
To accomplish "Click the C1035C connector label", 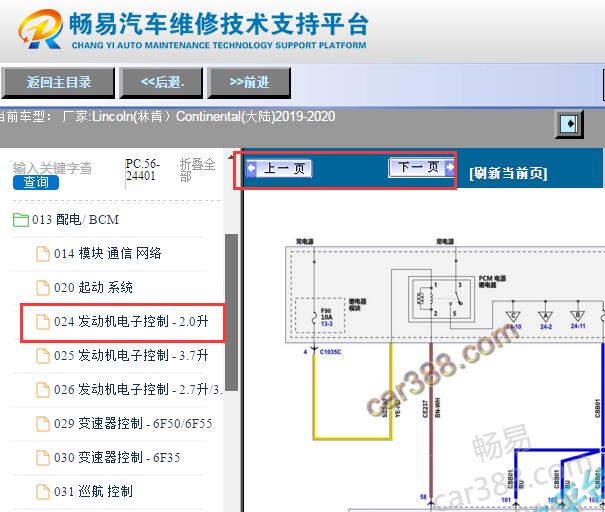I will (330, 351).
